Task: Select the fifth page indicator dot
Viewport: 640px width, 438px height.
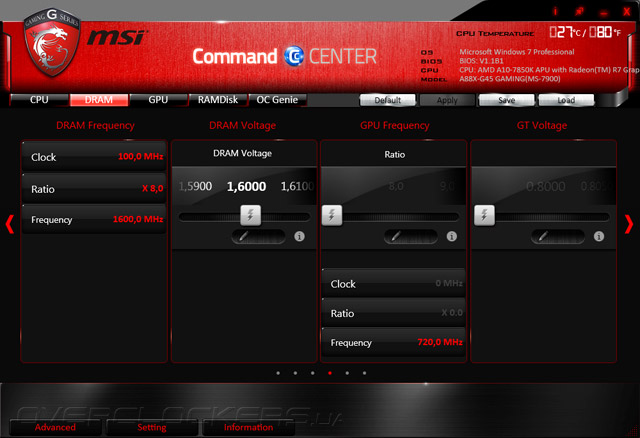Action: coord(347,373)
